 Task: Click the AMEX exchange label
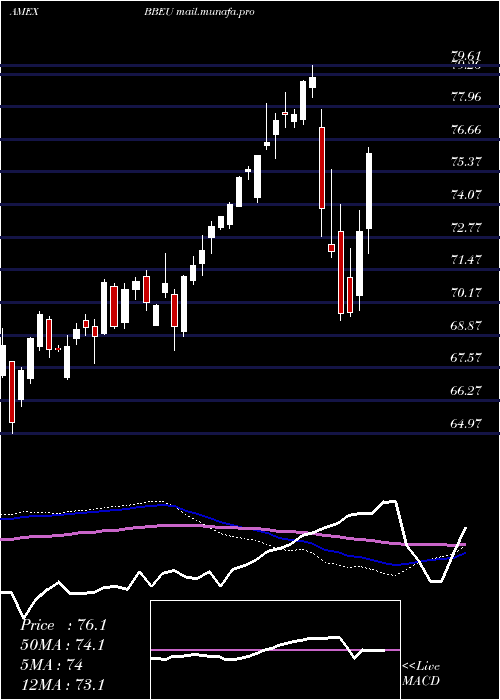(24, 12)
